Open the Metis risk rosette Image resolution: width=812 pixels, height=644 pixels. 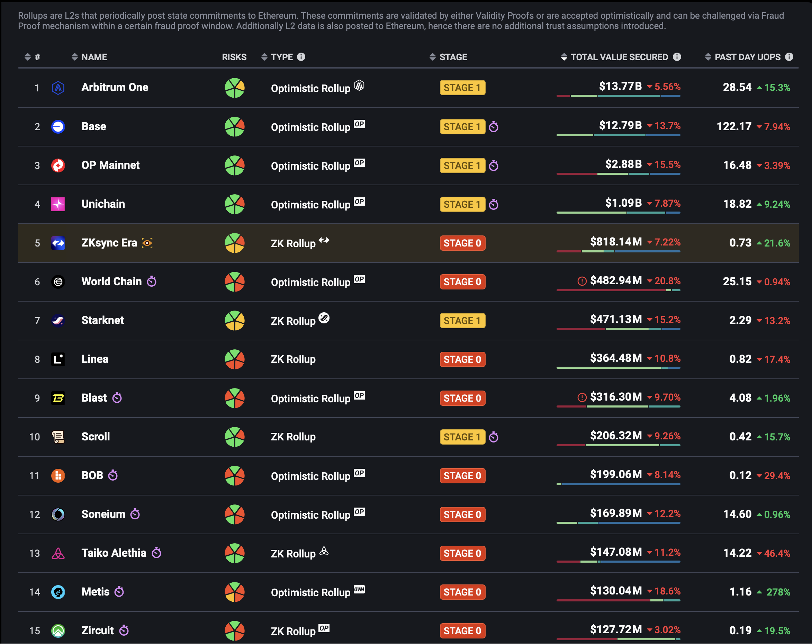[x=235, y=592]
